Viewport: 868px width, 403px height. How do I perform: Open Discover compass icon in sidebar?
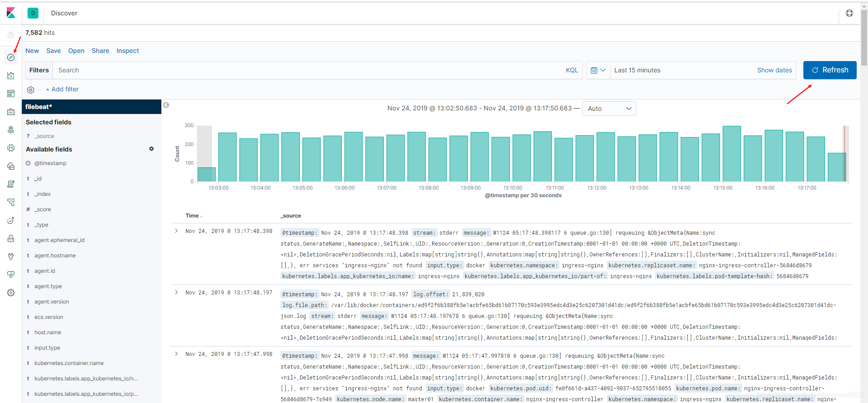coord(11,57)
